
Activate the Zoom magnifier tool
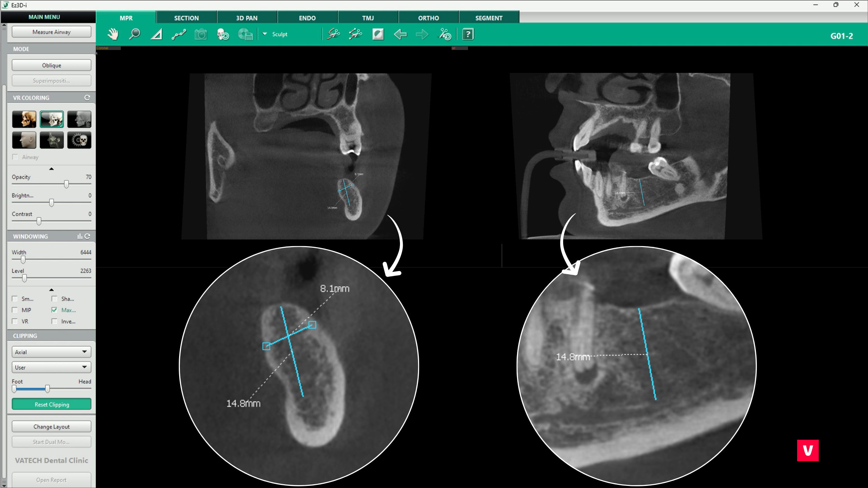[134, 34]
